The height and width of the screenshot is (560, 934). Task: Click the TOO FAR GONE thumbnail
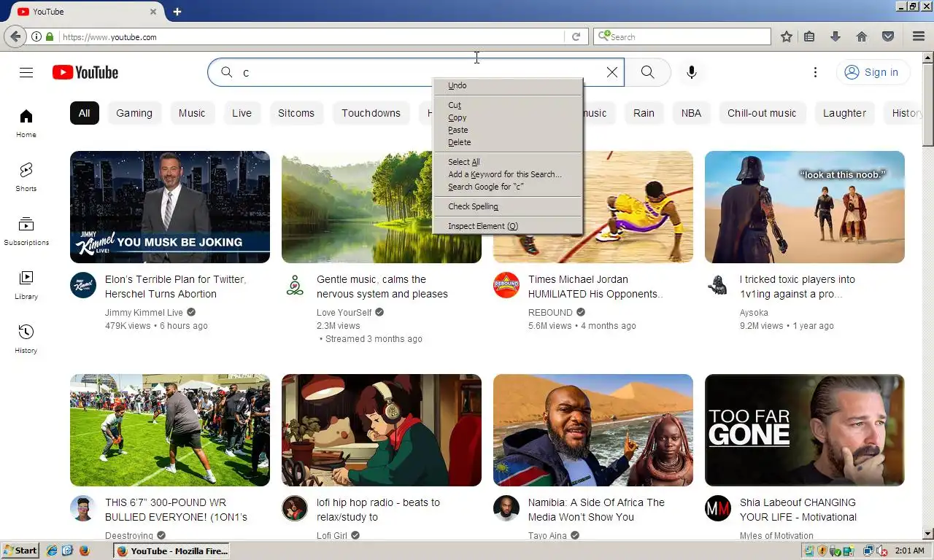pos(805,430)
